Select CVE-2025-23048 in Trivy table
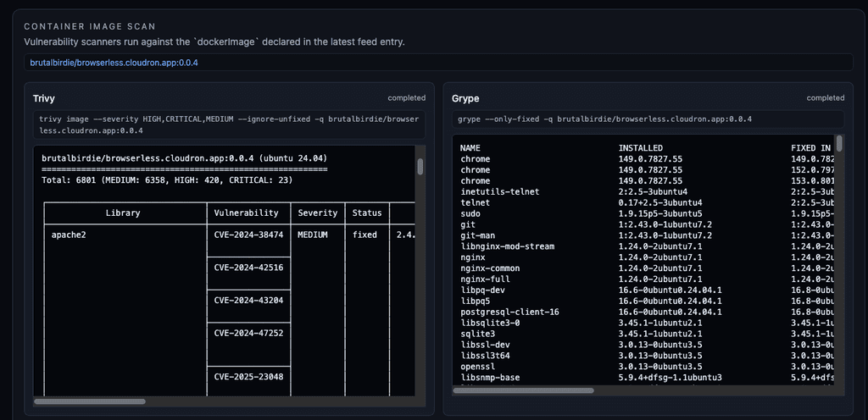The image size is (868, 420). (x=248, y=377)
